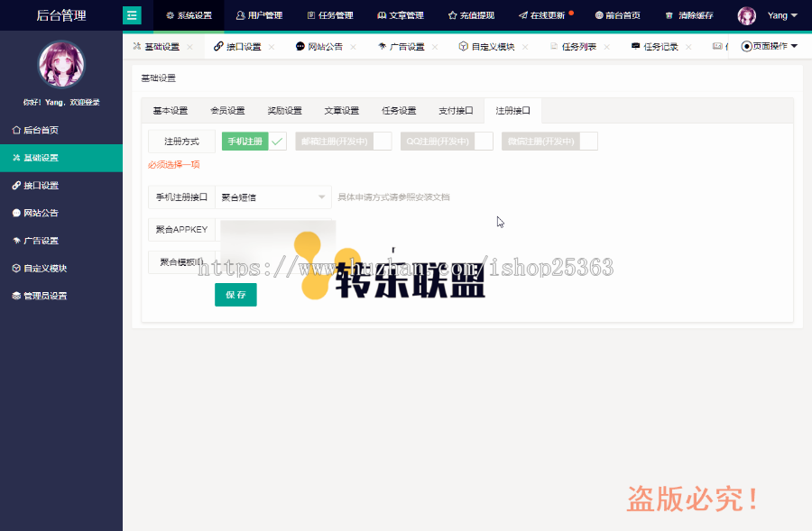This screenshot has width=812, height=531.
Task: Collapse the sidebar with the hamburger icon
Action: [132, 14]
